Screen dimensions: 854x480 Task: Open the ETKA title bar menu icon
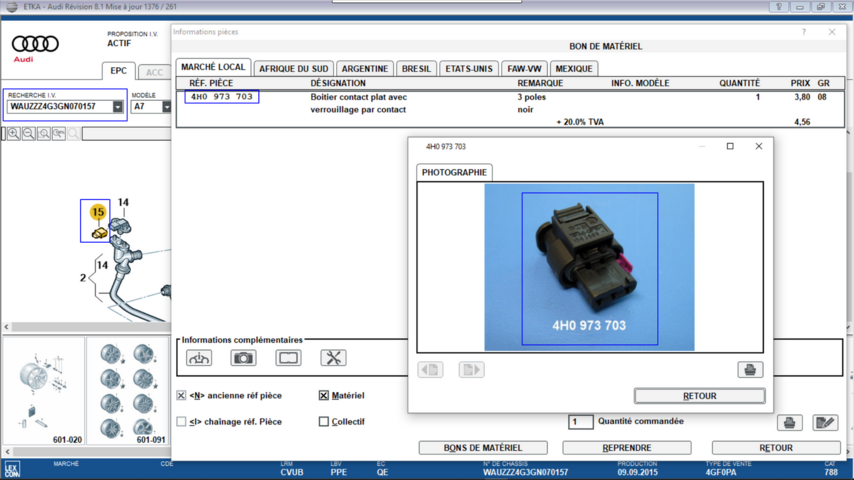click(11, 7)
